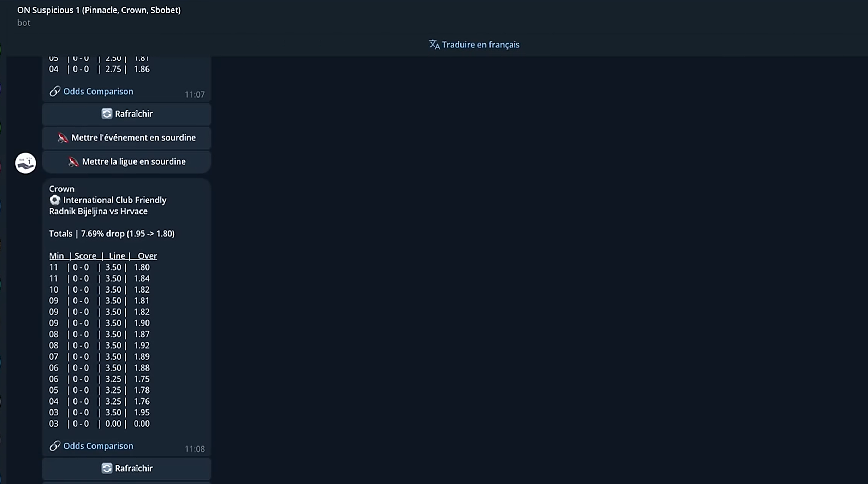Viewport: 868px width, 484px height.
Task: Toggle Mettre l'événement en sourdine
Action: [133, 138]
